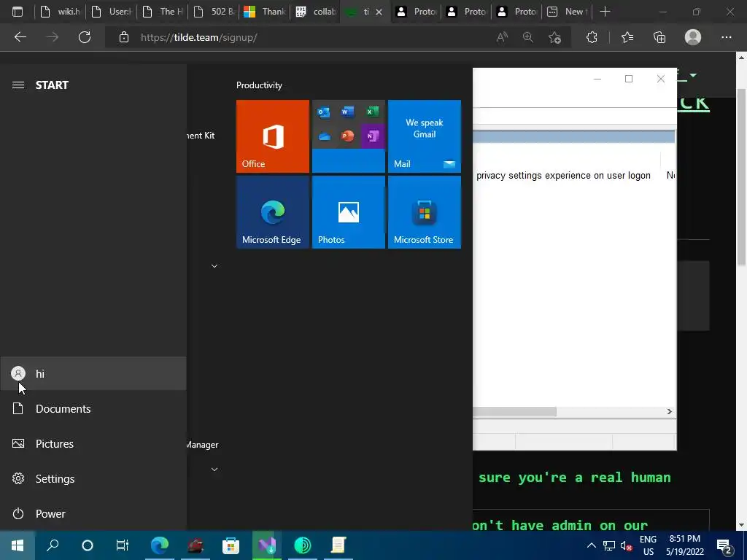Viewport: 747px width, 560px height.
Task: Open Documents from the Start sidebar
Action: (x=93, y=408)
